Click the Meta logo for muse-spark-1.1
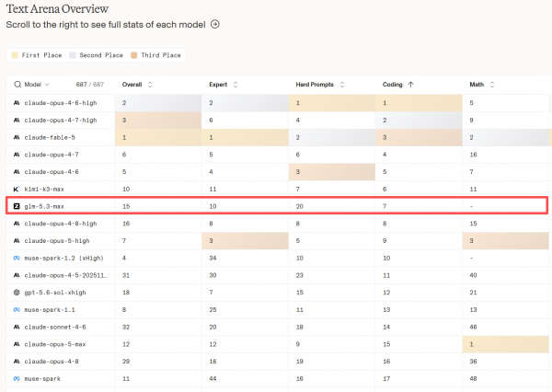The image size is (552, 392). 17,310
